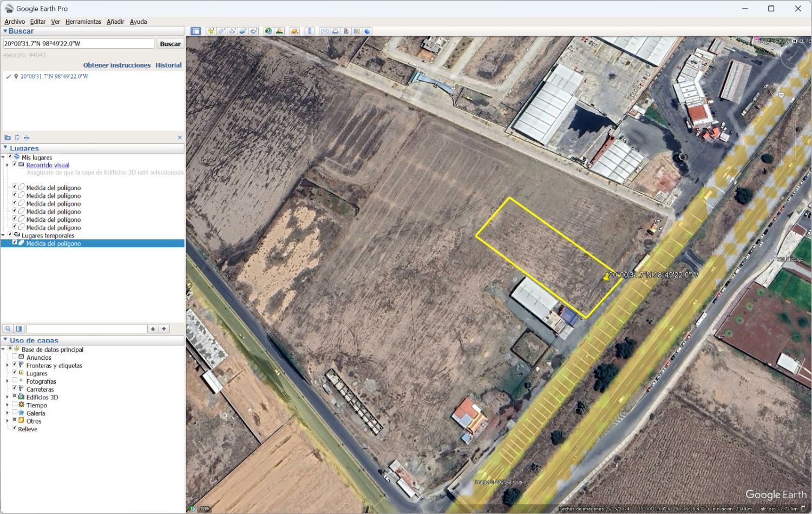Open the historical imagery clock tool
Viewport: 812px width, 514px height.
[269, 31]
